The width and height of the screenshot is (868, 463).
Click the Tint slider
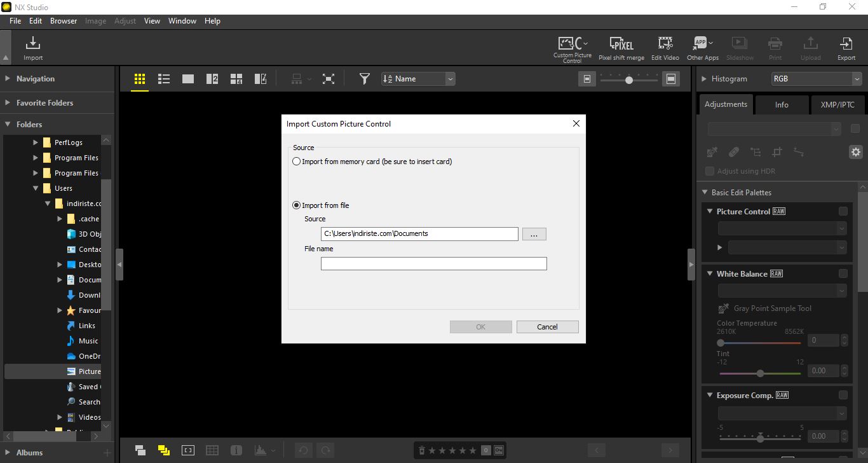[760, 373]
